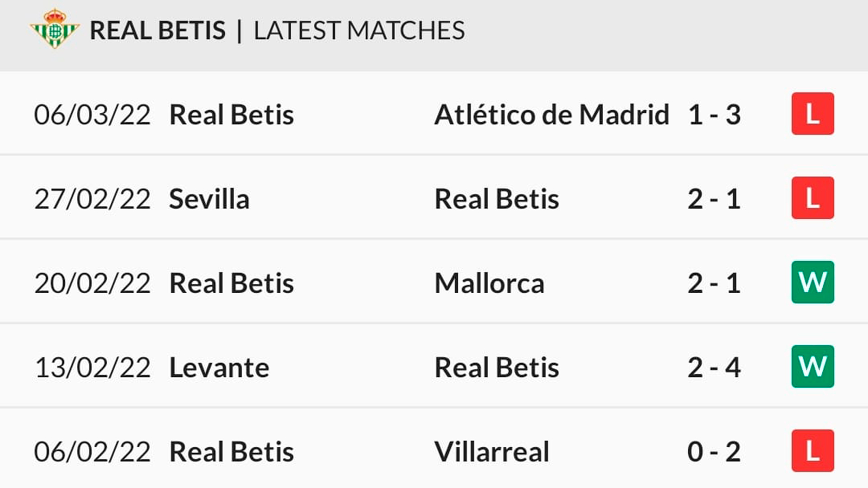The height and width of the screenshot is (488, 868).
Task: Open the Villarreal team link
Action: (491, 451)
